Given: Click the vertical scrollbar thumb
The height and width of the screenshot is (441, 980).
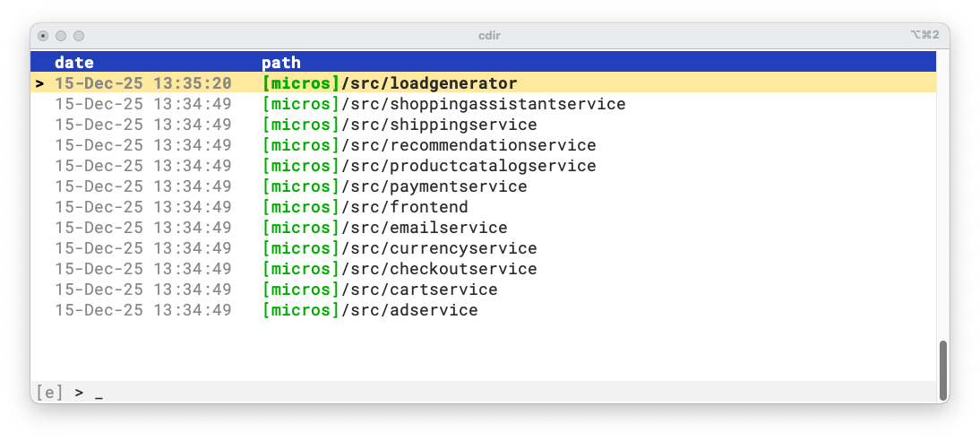Looking at the screenshot, I should pos(942,371).
